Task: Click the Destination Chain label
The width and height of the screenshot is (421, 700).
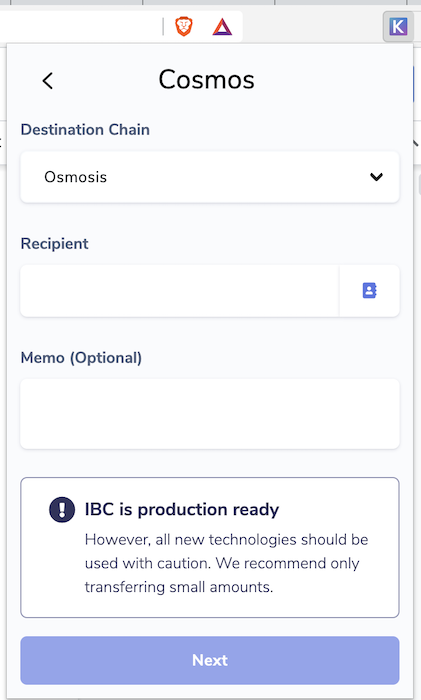Action: pos(85,129)
